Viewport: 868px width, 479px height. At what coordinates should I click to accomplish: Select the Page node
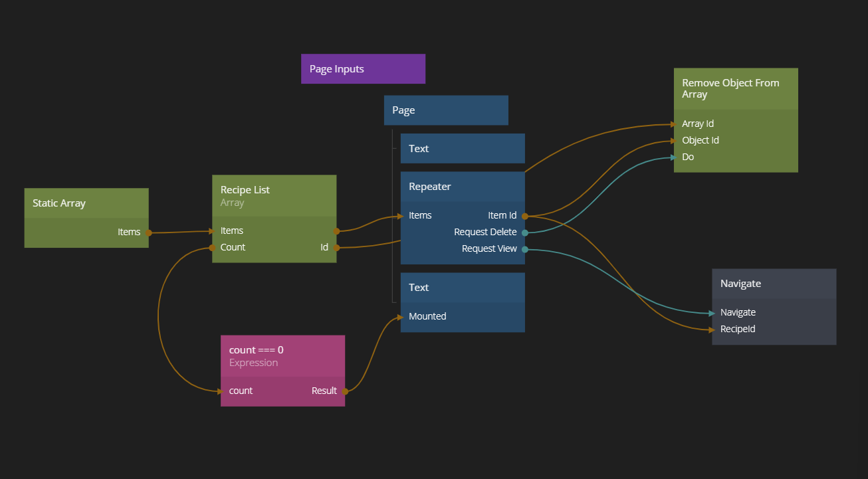click(x=445, y=110)
